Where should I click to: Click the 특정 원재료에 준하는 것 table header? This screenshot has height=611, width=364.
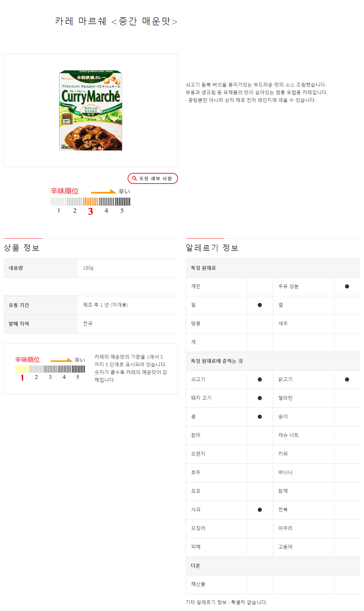[x=217, y=361]
